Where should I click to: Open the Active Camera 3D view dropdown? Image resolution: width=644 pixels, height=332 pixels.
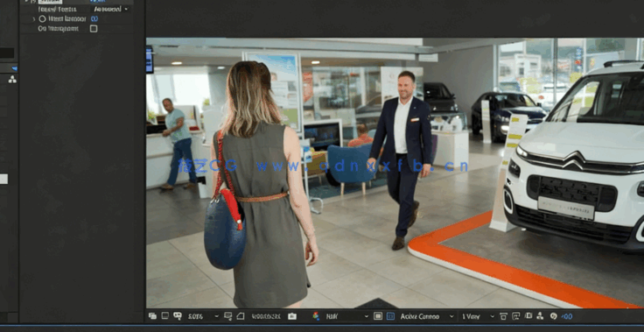(x=427, y=316)
